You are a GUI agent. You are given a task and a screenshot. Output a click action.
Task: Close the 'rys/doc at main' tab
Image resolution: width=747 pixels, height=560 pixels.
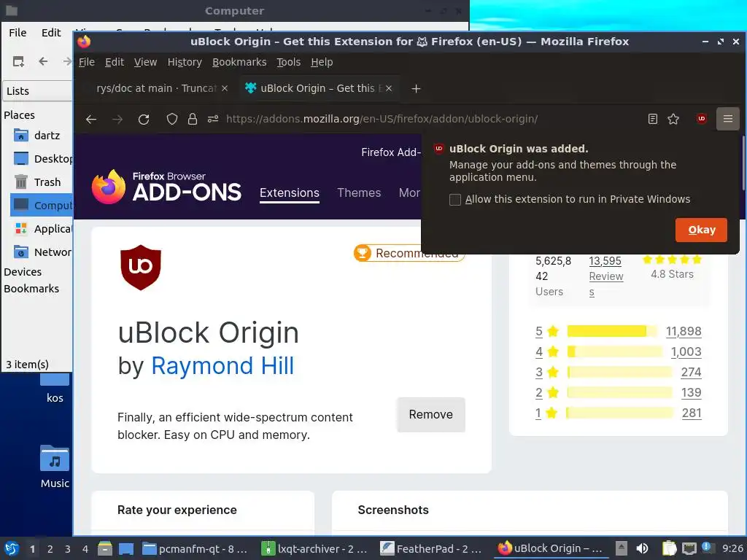tap(225, 88)
